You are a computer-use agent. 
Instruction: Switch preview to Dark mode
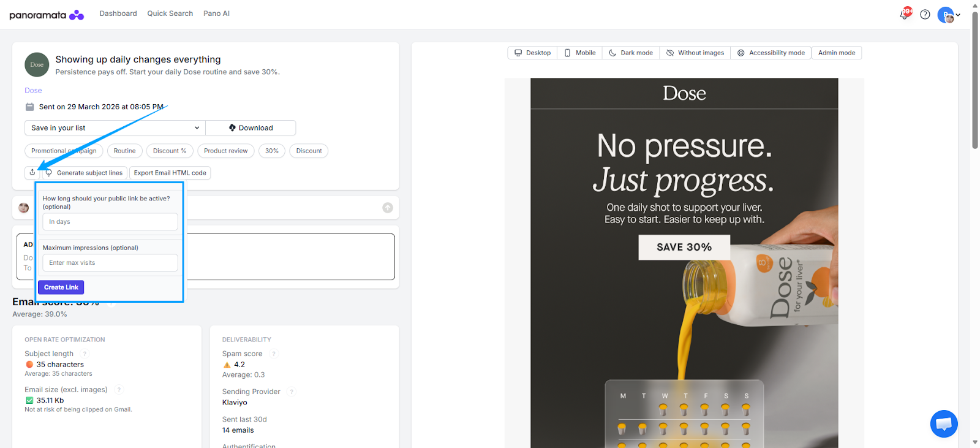click(x=631, y=53)
